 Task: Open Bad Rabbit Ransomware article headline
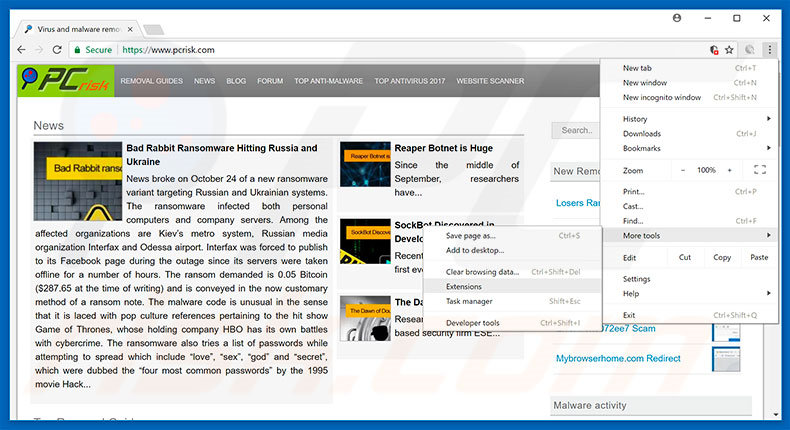pos(222,155)
